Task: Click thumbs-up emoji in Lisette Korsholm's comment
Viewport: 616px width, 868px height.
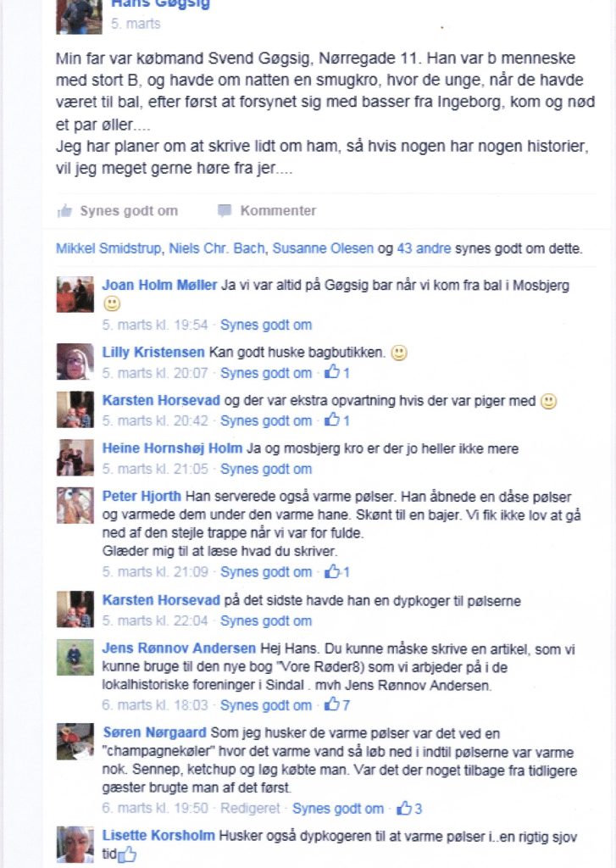Action: coord(127,854)
